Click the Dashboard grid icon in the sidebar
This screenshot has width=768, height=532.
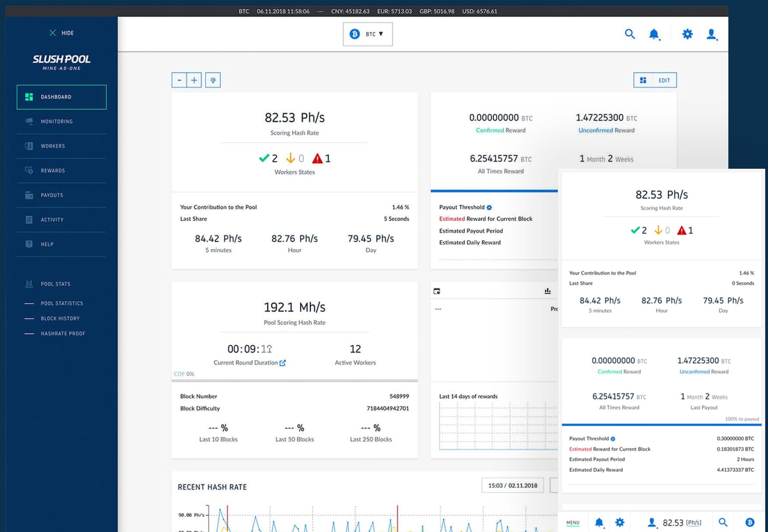click(29, 97)
